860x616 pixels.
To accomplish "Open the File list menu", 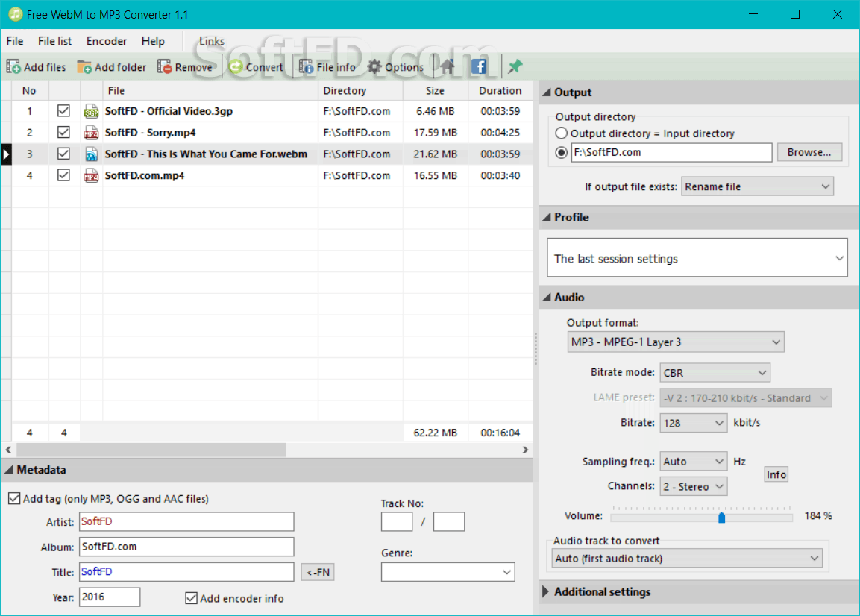I will 55,41.
